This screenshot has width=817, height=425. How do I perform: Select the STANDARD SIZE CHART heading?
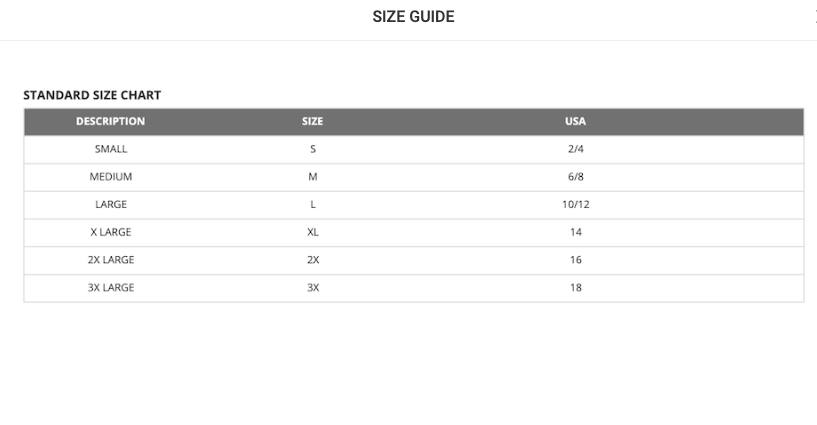pyautogui.click(x=92, y=95)
